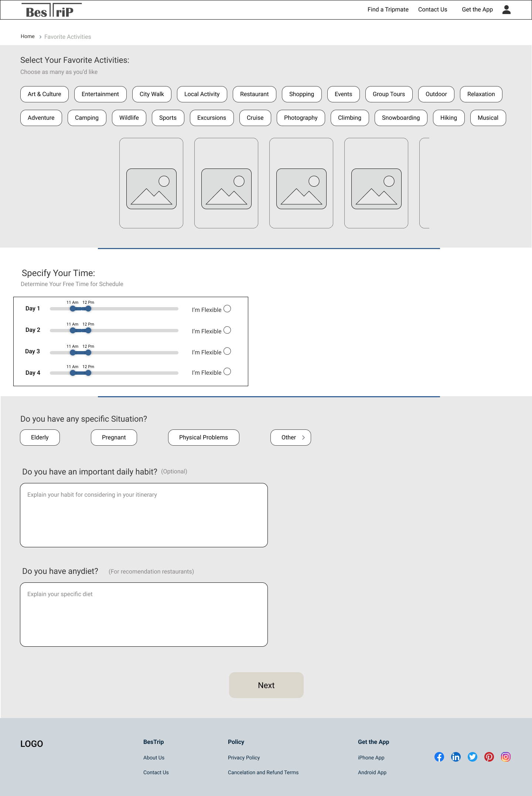Image resolution: width=532 pixels, height=796 pixels.
Task: Open the user profile icon in header
Action: (507, 10)
